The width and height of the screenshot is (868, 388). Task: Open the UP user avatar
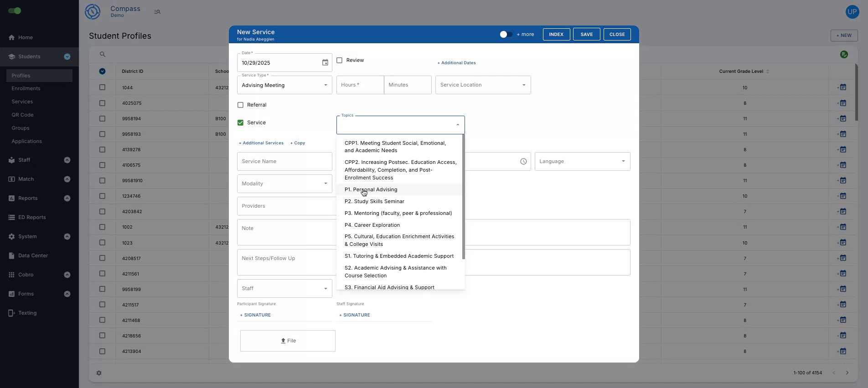pos(852,12)
